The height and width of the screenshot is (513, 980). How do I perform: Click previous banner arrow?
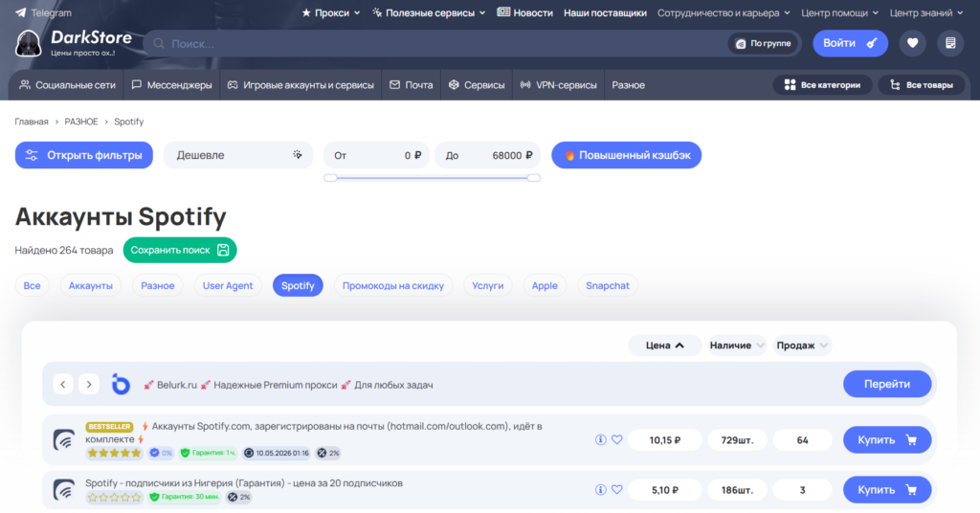63,385
